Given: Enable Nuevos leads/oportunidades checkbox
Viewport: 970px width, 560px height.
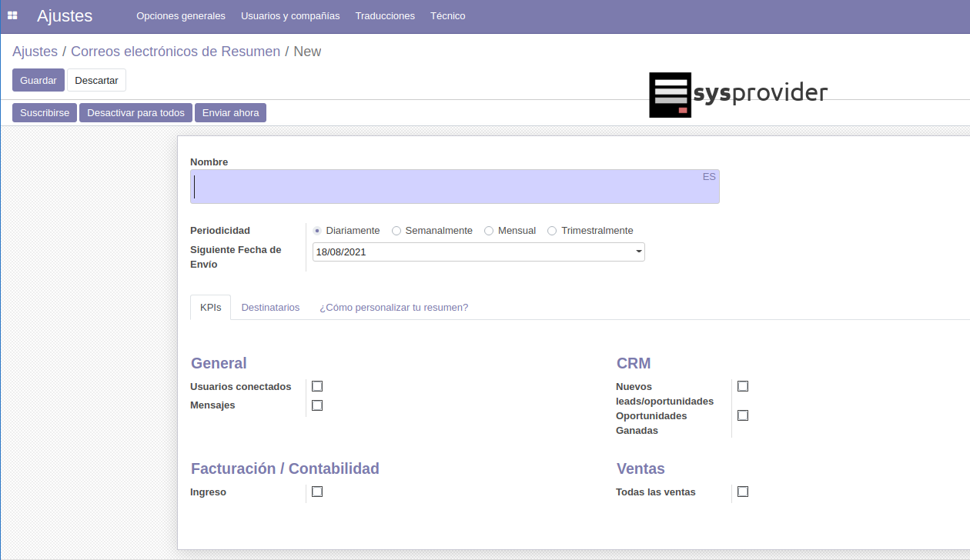Looking at the screenshot, I should (x=743, y=386).
